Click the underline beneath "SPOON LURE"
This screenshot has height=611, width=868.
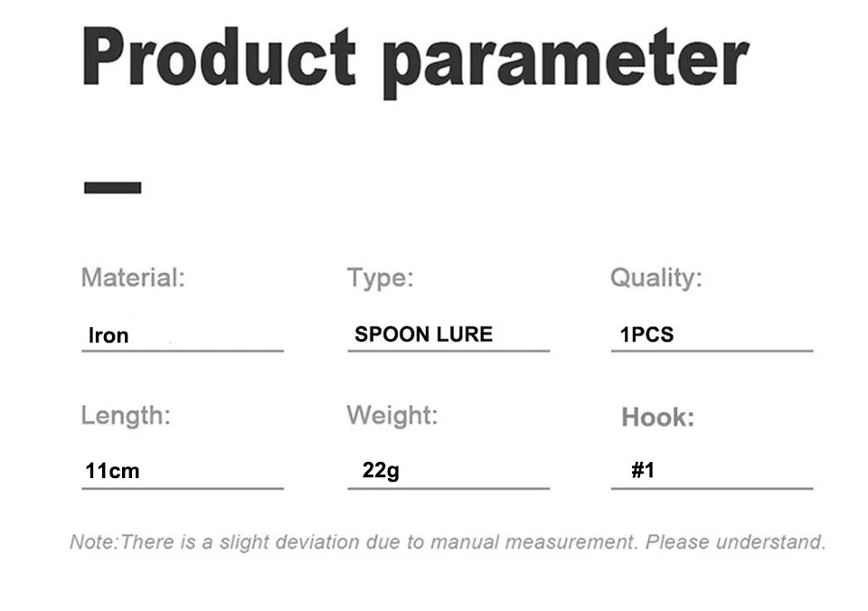448,351
